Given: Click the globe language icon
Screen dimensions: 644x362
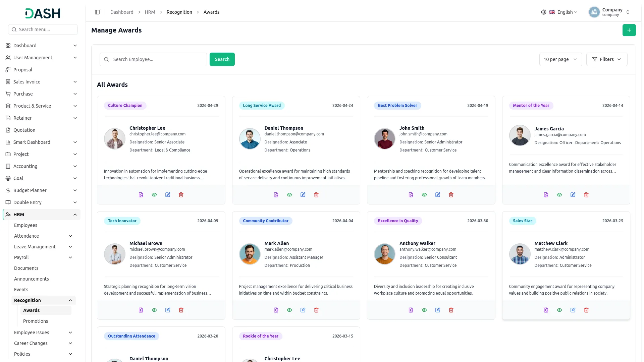Looking at the screenshot, I should point(544,12).
